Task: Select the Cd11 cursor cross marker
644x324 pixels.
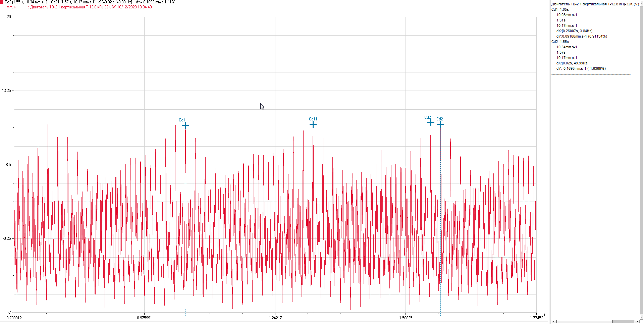Action: 313,124
